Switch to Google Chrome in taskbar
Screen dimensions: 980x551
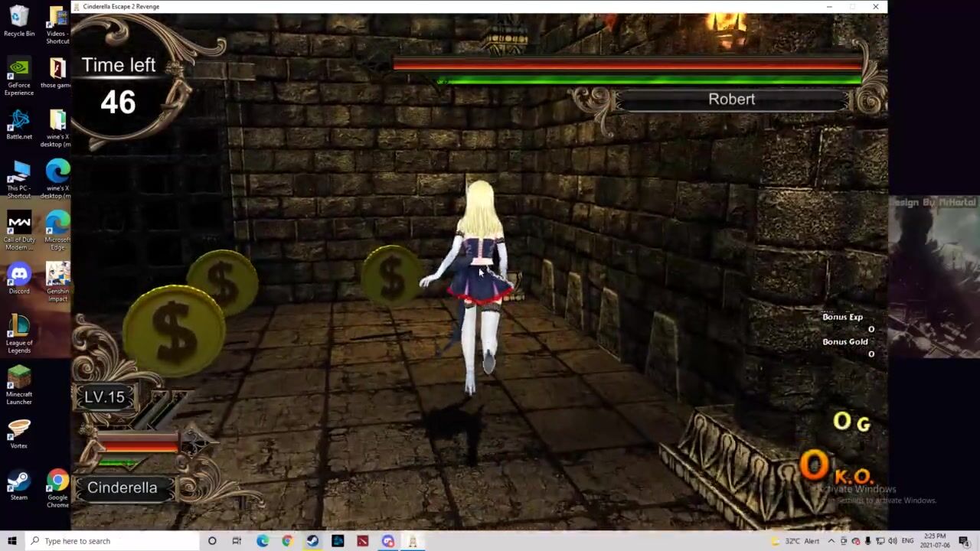(x=287, y=541)
